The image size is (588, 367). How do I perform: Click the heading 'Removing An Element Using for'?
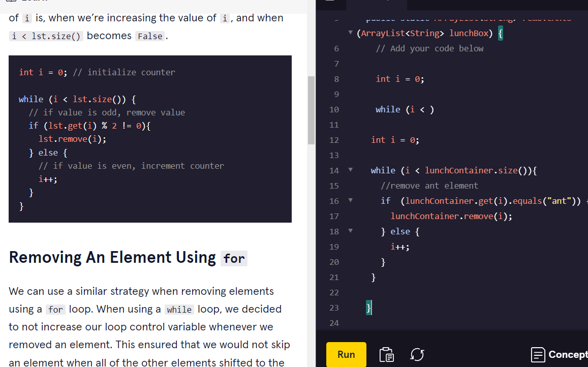pyautogui.click(x=128, y=258)
